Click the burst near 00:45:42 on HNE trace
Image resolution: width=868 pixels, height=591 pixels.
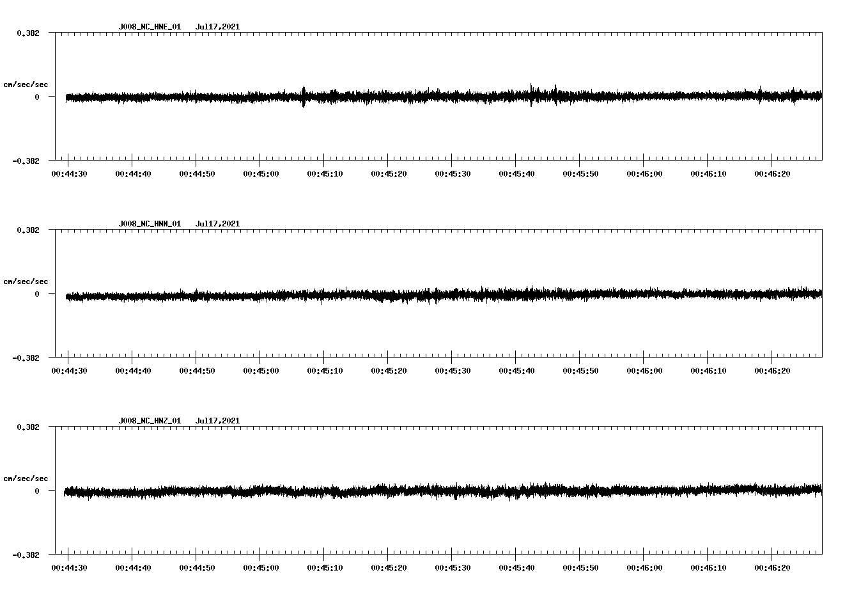tap(531, 95)
